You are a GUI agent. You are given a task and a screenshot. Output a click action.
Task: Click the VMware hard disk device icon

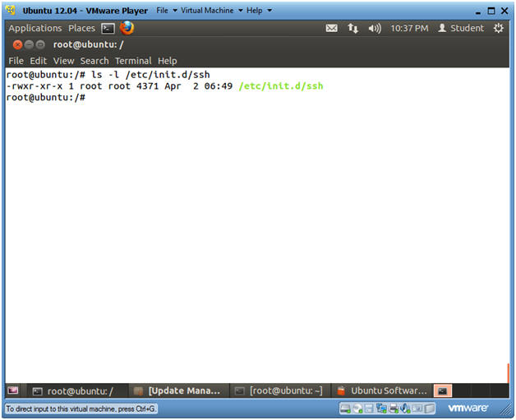[x=345, y=408]
